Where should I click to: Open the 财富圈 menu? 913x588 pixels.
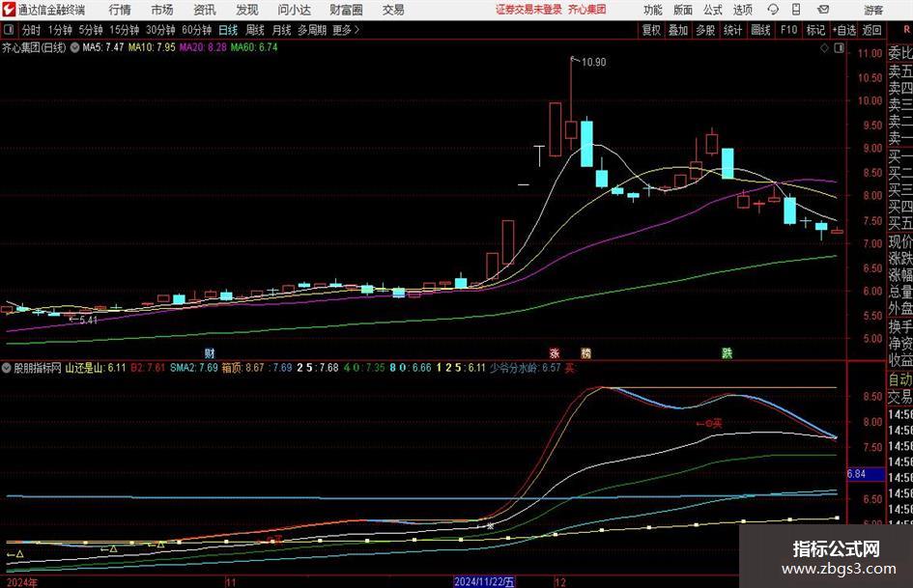tap(346, 10)
